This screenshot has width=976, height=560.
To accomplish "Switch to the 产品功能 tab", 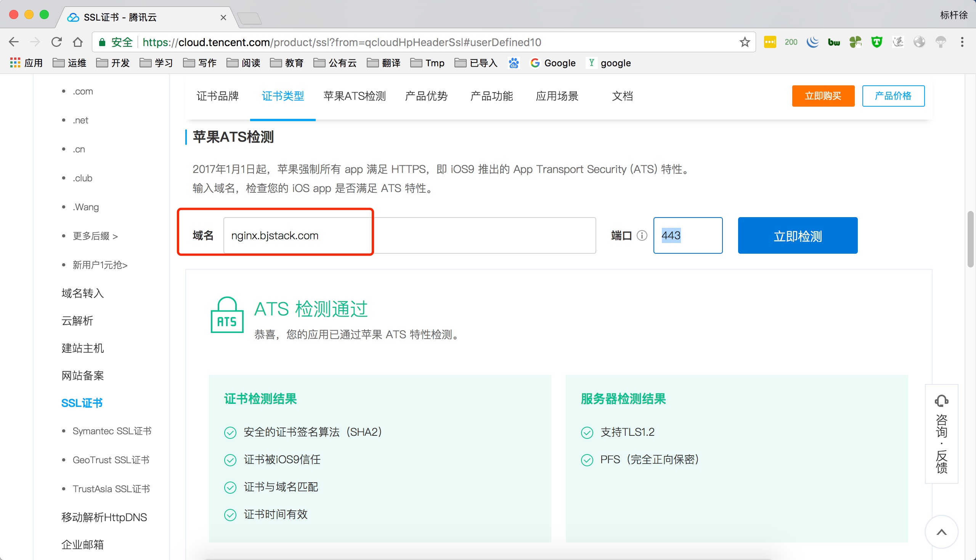I will [491, 96].
